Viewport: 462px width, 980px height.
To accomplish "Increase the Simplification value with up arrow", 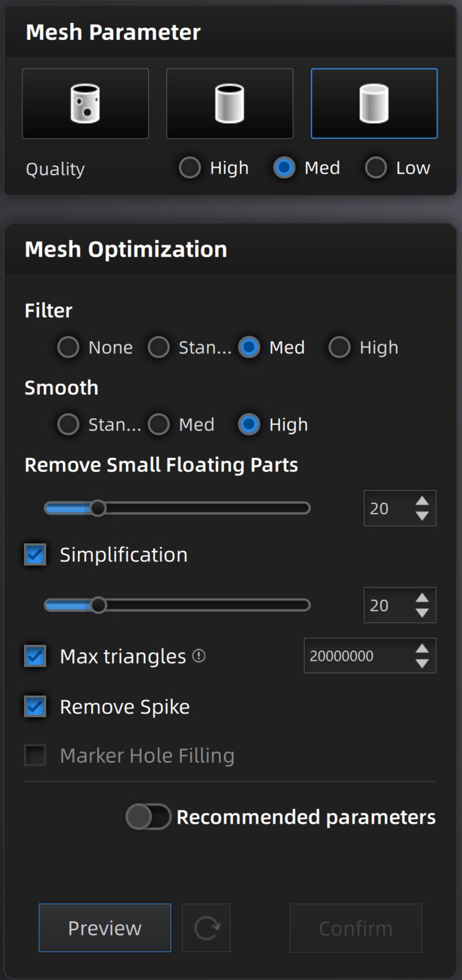I will [x=422, y=598].
